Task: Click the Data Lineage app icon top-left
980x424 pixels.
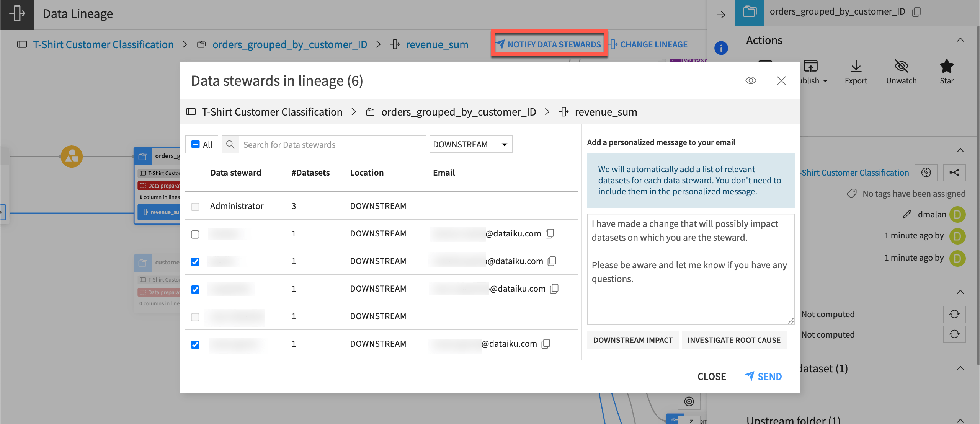Action: pyautogui.click(x=17, y=15)
